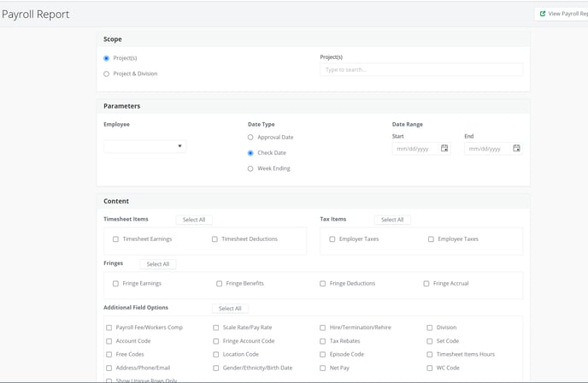Check the Fringe Benefits option
Viewport: 588px width, 383px height.
click(x=219, y=284)
